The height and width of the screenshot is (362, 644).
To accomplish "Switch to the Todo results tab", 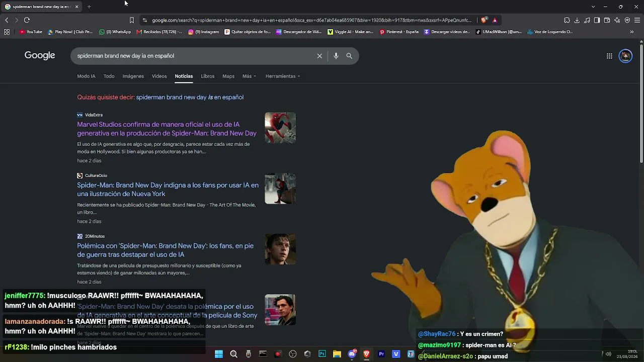I will [109, 76].
